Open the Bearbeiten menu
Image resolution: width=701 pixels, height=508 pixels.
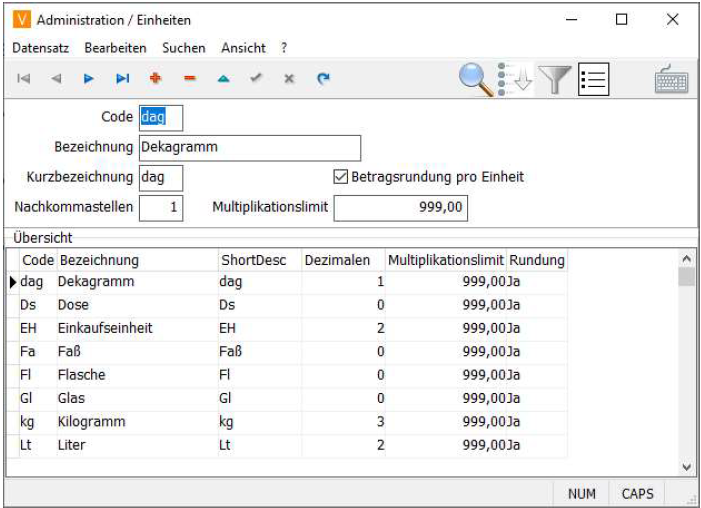[115, 48]
